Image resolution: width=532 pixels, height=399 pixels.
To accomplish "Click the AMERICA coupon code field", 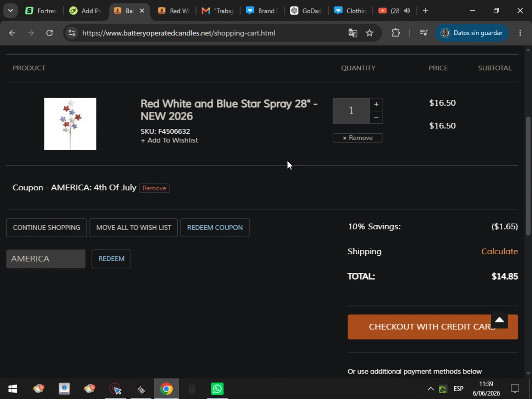I will point(46,259).
